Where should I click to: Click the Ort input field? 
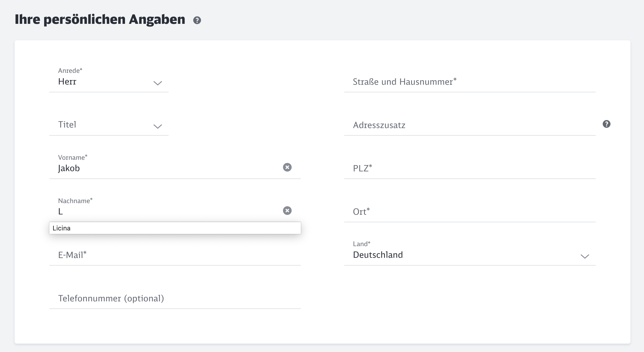tap(469, 212)
